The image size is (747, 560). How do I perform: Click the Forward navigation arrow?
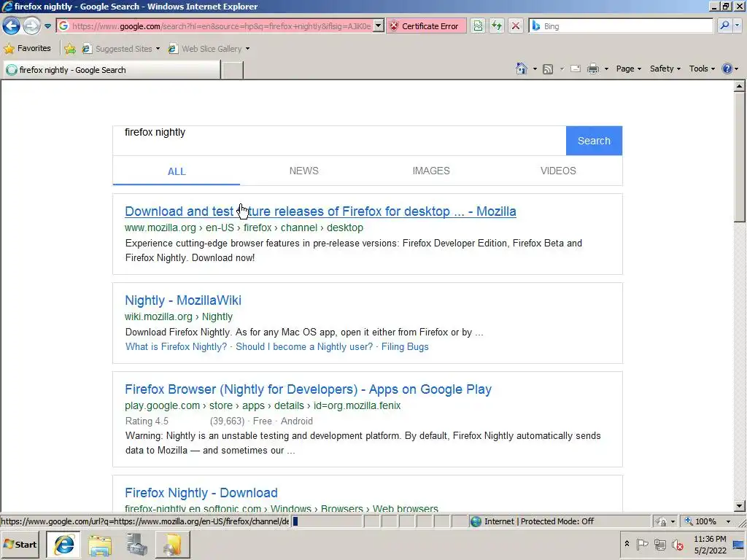click(x=31, y=26)
